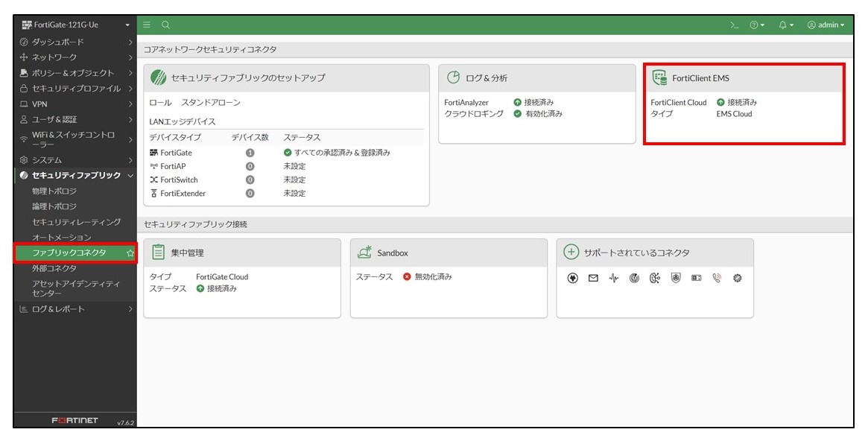868x441 pixels.
Task: Click FortiExtender 未設定 status text
Action: 294,193
